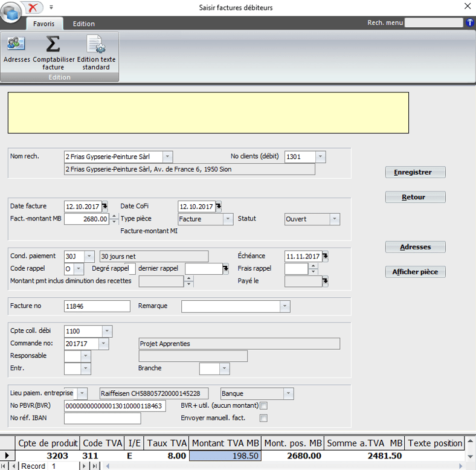Click Somme a.TVA MB cell 2481.50
This screenshot has width=476, height=470.
(364, 456)
